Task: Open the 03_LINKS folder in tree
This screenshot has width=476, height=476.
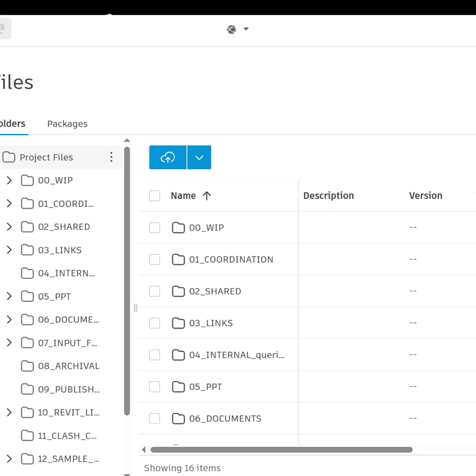Action: pos(59,250)
